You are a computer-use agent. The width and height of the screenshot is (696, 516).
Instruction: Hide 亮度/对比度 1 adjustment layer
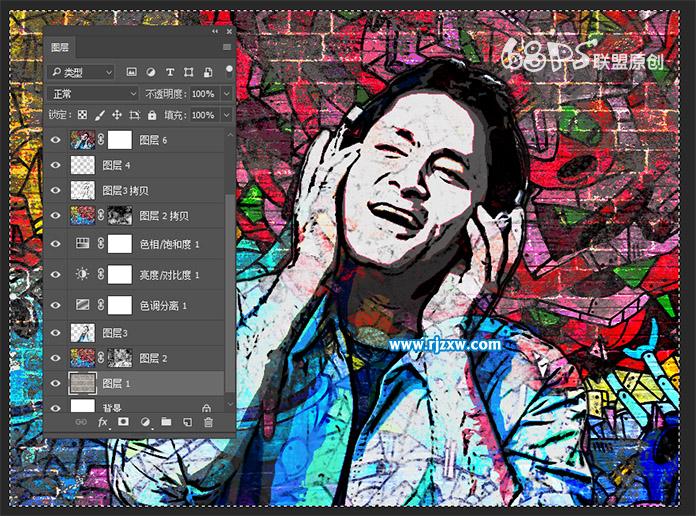point(55,274)
